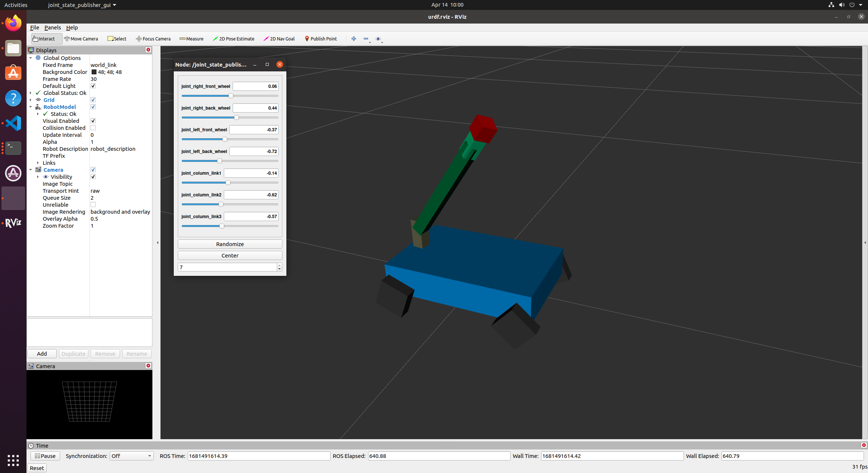Click the joint_right_front_wheel slider handle
This screenshot has width=868, height=473.
pyautogui.click(x=231, y=96)
